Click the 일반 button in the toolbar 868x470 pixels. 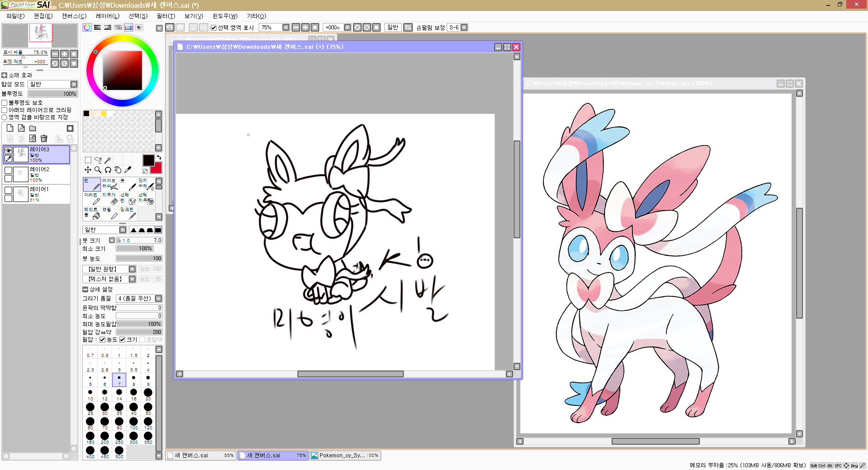tap(393, 28)
